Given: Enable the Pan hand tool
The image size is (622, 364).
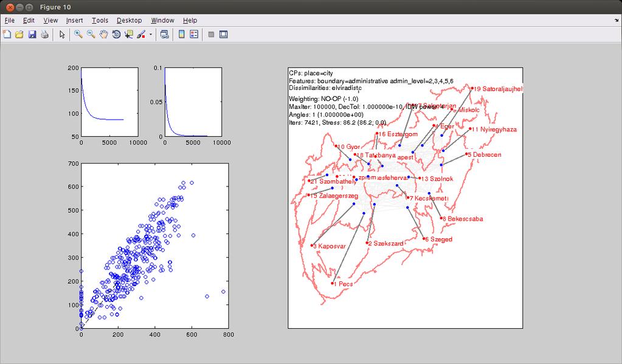Looking at the screenshot, I should click(x=103, y=35).
